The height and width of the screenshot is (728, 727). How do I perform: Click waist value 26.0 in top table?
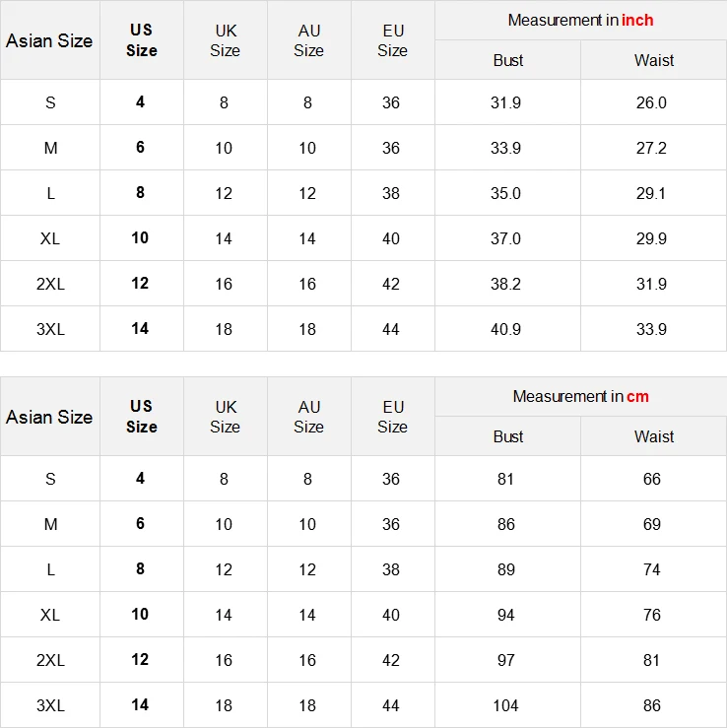[651, 102]
